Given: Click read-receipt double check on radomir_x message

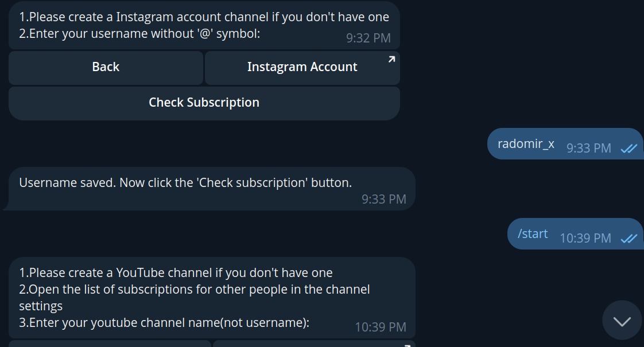Looking at the screenshot, I should tap(629, 149).
